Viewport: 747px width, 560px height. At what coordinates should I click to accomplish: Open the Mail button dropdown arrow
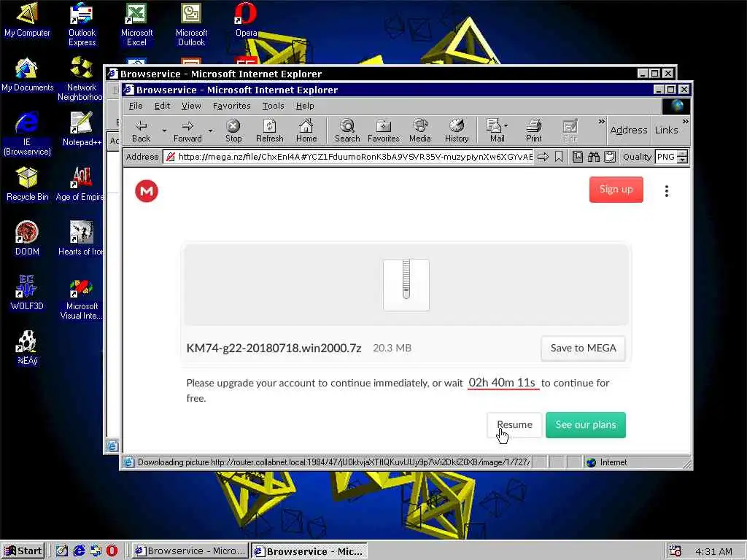tap(506, 125)
